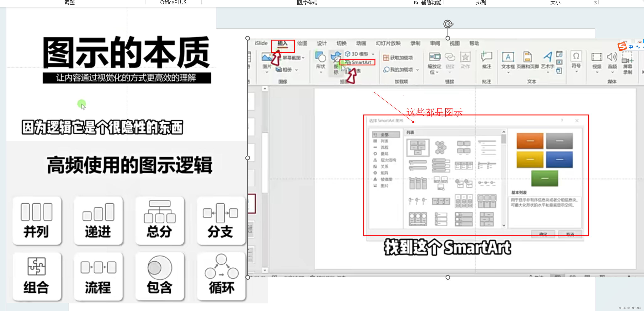Open the 大小 group dialog launcher
The image size is (644, 311).
pyautogui.click(x=595, y=3)
